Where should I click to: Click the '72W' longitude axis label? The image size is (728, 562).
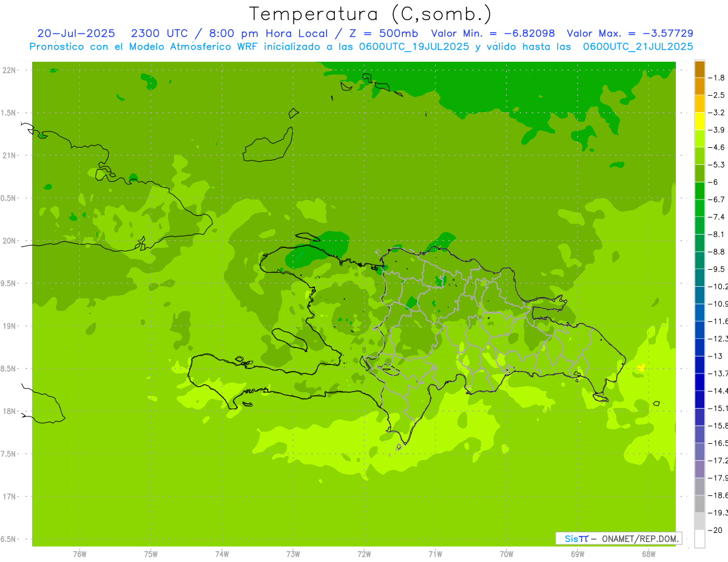(x=364, y=554)
